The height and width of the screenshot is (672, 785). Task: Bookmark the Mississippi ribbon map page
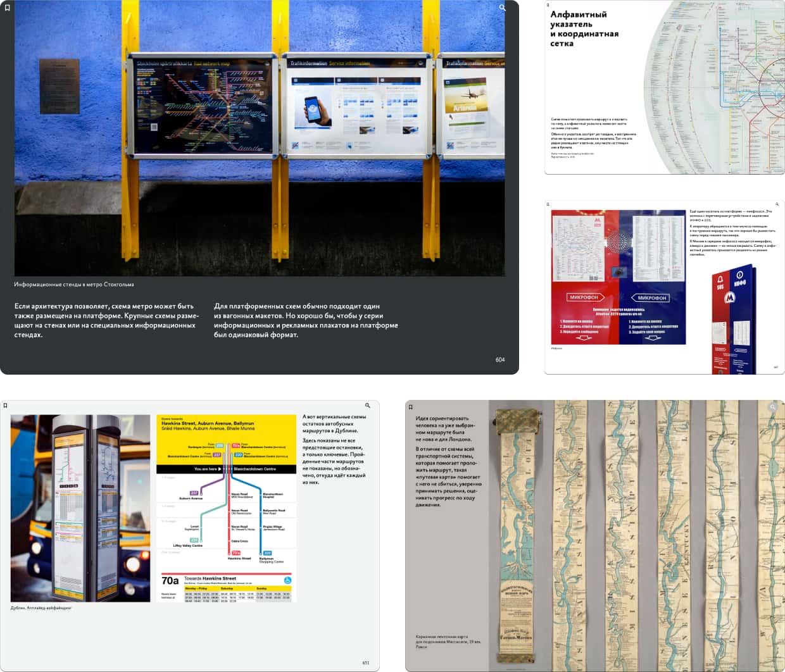click(x=410, y=407)
